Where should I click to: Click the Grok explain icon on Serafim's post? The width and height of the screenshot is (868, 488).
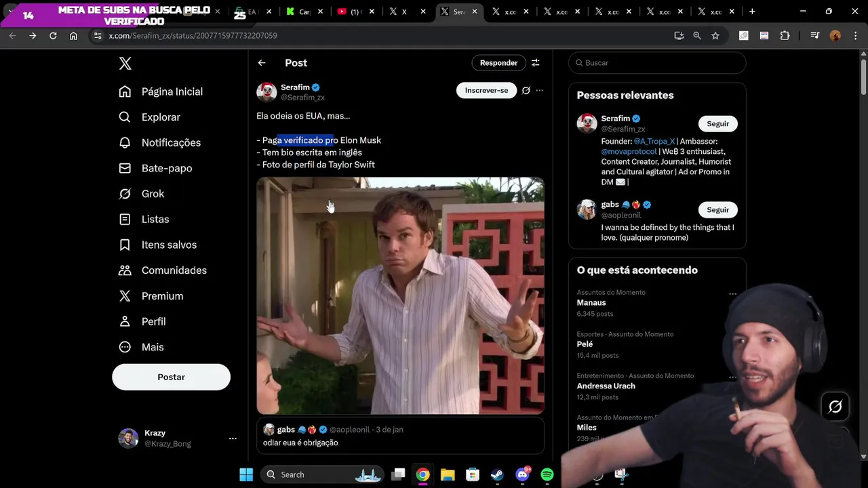click(526, 90)
